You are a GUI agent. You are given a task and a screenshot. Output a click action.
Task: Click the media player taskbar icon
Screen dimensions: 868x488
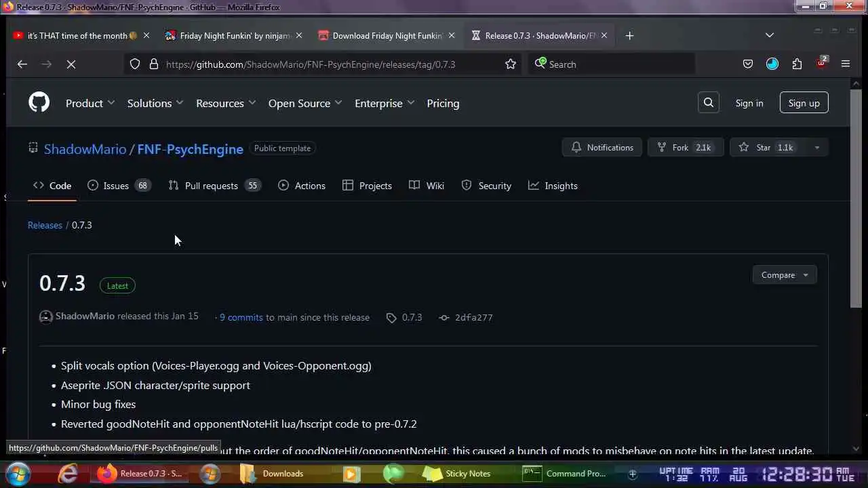coord(351,474)
